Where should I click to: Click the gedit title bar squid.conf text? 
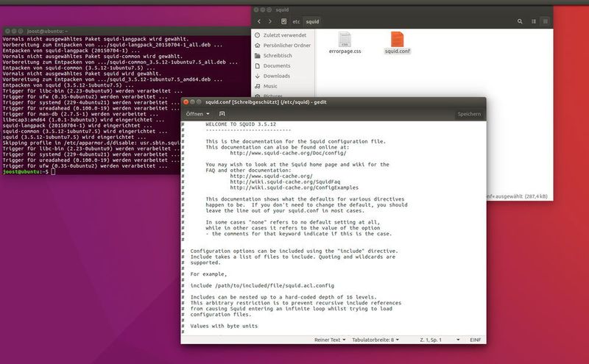pos(266,102)
